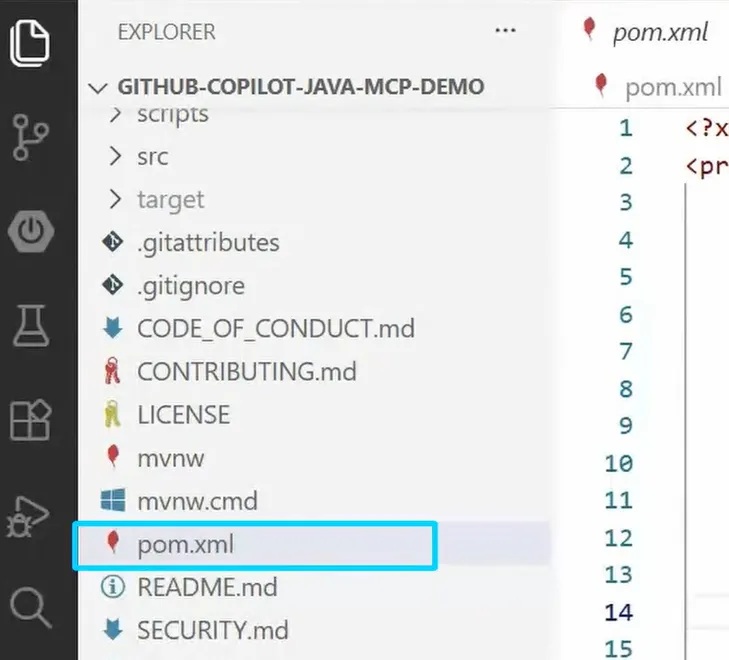Screen dimensions: 729x660
Task: Click the pom.xml breadcrumb item
Action: [x=673, y=87]
